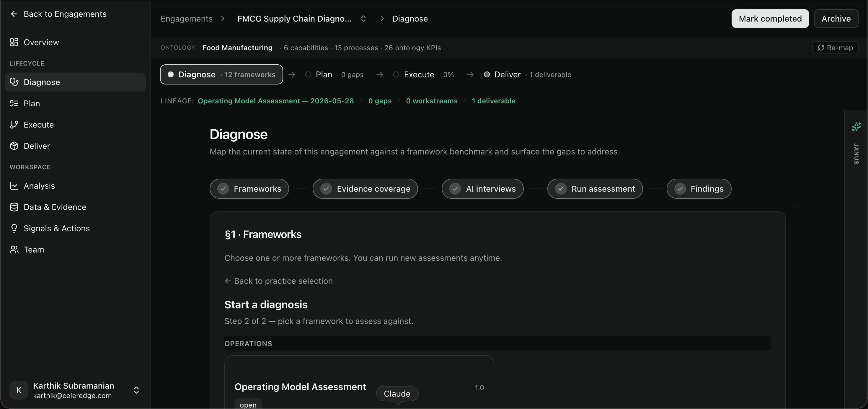Go to Execute in the sidebar

[75, 124]
